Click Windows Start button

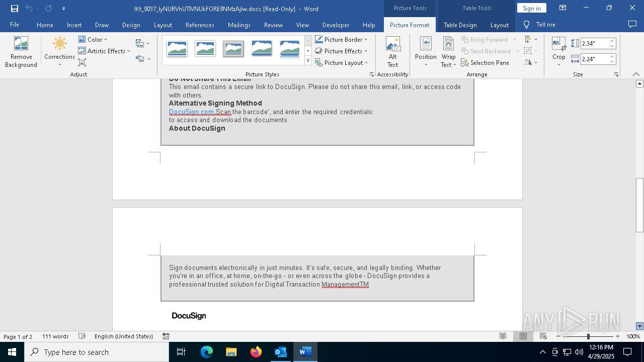point(12,352)
